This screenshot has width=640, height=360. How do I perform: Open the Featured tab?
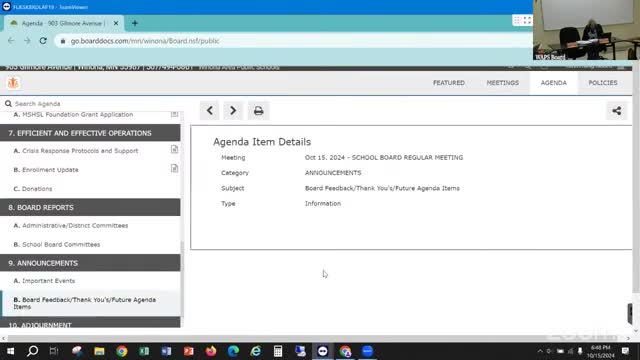449,83
